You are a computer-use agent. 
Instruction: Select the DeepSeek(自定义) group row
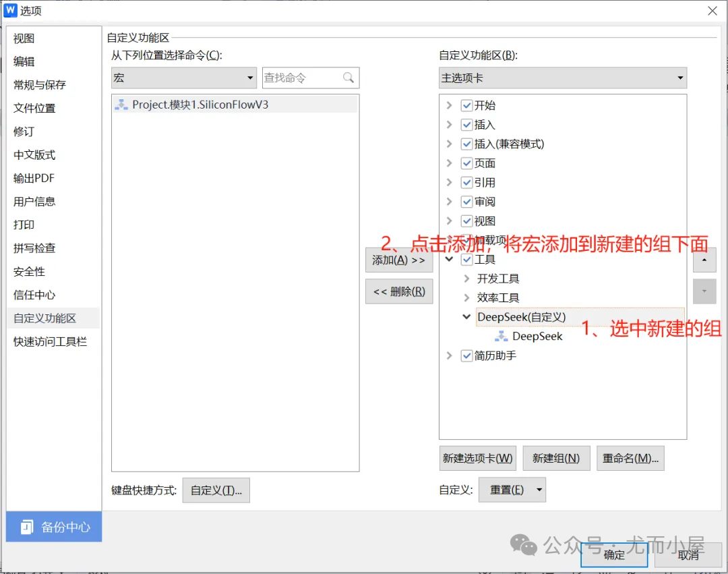click(580, 317)
